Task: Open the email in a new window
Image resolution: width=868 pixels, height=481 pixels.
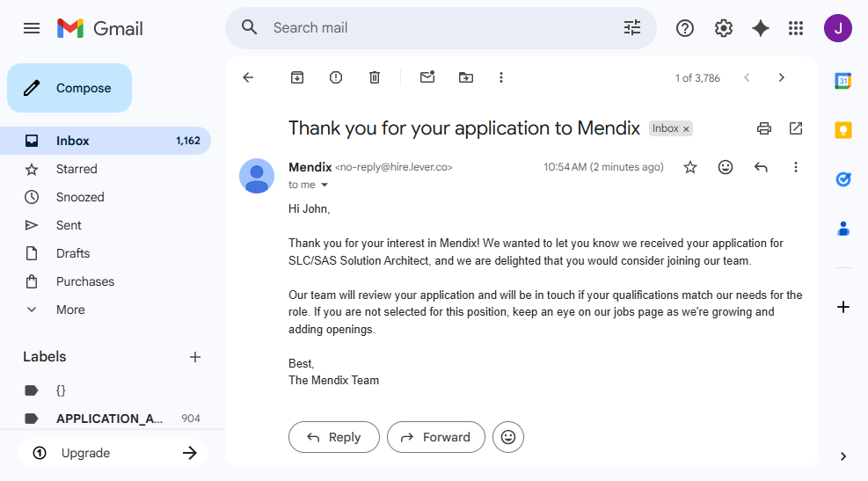Action: pos(796,128)
